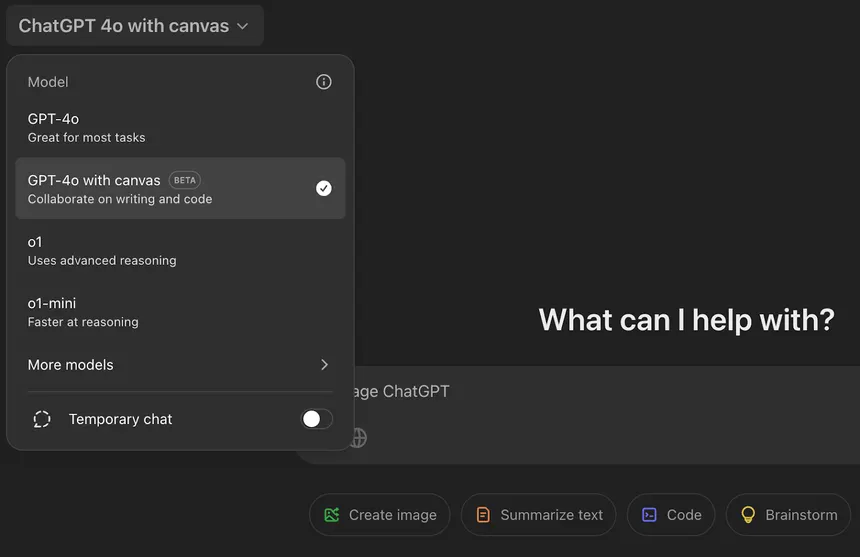Image resolution: width=860 pixels, height=557 pixels.
Task: Click the purple Code terminal icon
Action: [649, 515]
